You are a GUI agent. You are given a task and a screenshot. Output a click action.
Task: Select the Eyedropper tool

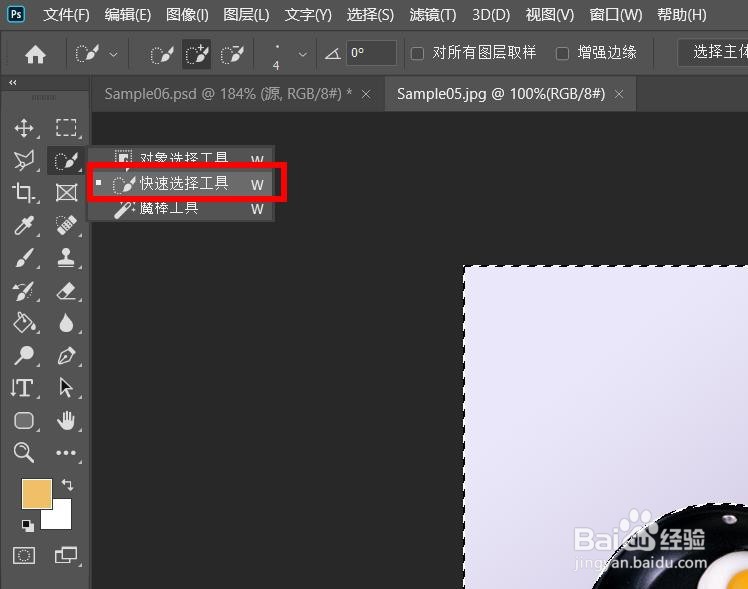24,226
